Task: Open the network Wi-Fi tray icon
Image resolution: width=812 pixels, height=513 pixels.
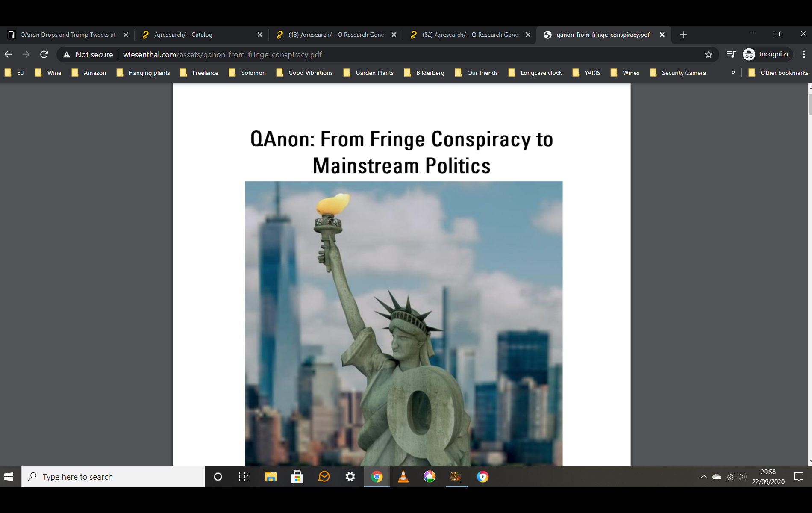Action: [x=730, y=477]
